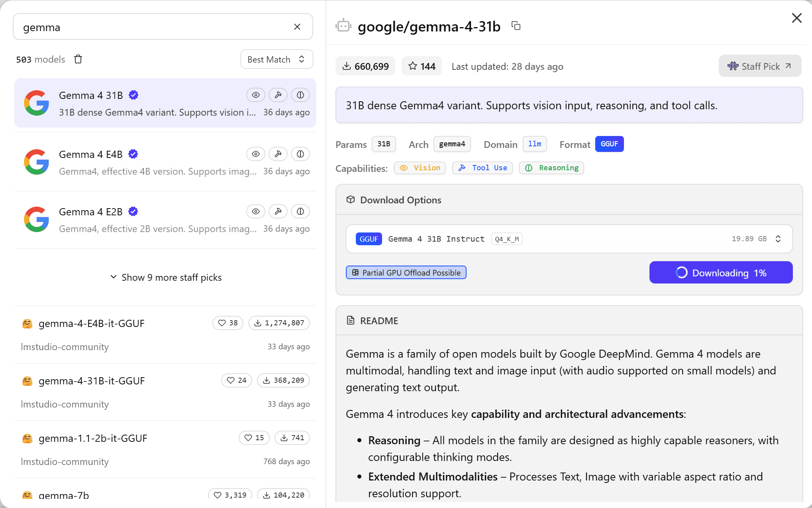Viewport: 812px width, 508px height.
Task: Like gemma-4-31B-it-GGUF with 24 hearts
Action: pyautogui.click(x=237, y=380)
